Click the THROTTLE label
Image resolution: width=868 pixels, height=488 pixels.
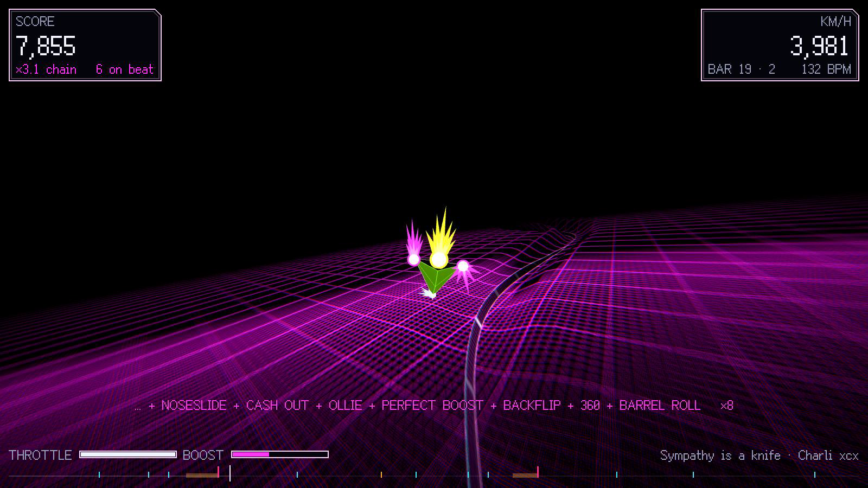click(40, 455)
